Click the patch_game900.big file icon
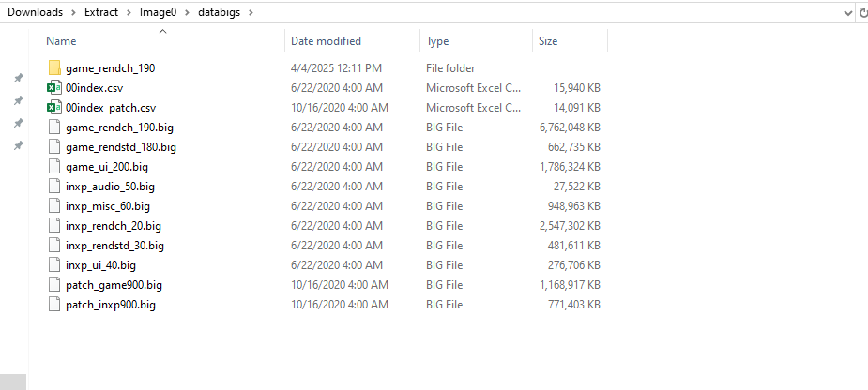Image resolution: width=868 pixels, height=390 pixels. [54, 285]
